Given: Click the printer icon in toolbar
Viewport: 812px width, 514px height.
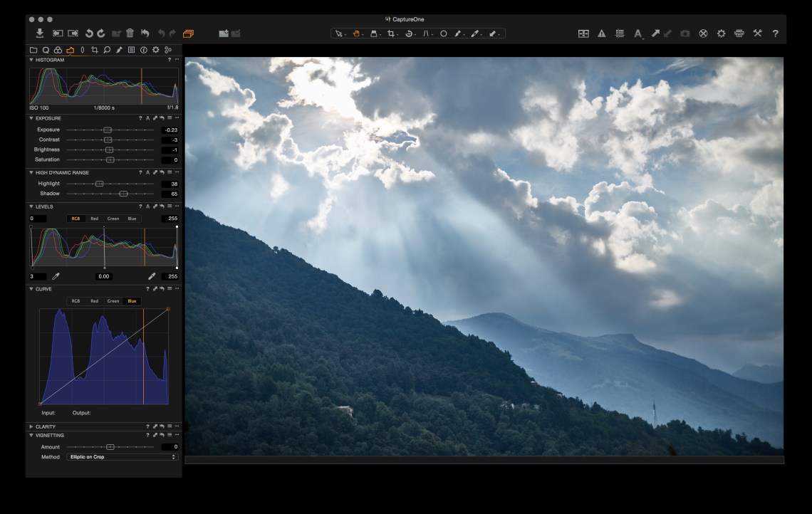Looking at the screenshot, I should (x=739, y=33).
